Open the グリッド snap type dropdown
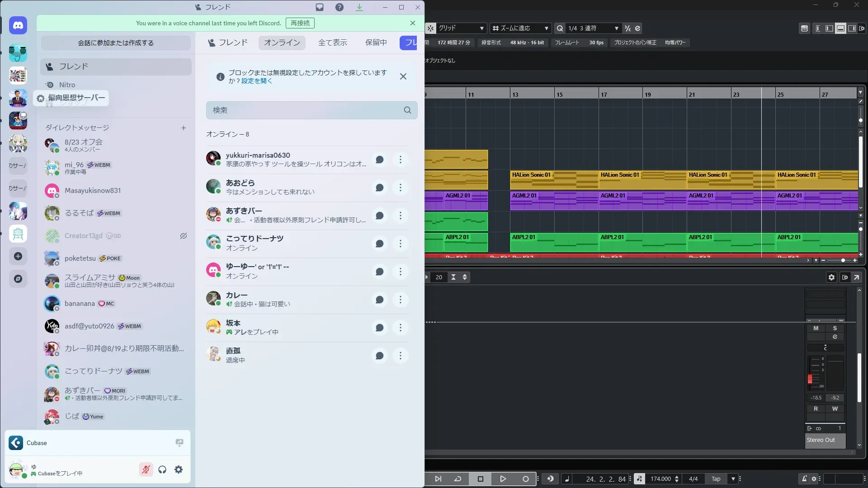 coord(461,28)
